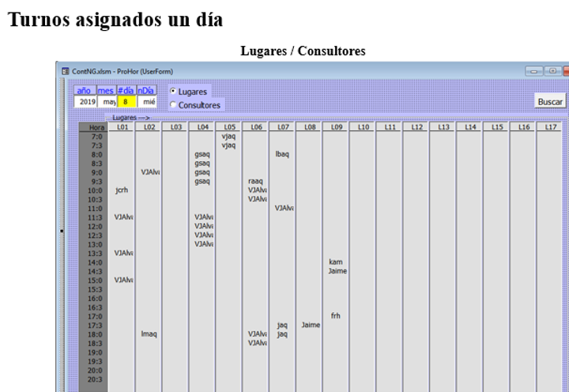The height and width of the screenshot is (392, 569).
Task: Click column header L03
Action: pyautogui.click(x=176, y=127)
